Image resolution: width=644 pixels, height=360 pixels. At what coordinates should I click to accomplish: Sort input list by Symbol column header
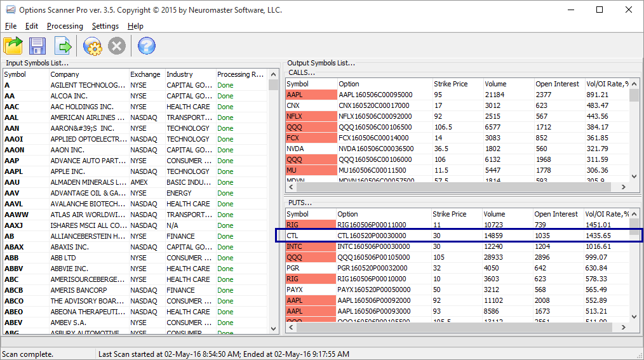[x=26, y=74]
